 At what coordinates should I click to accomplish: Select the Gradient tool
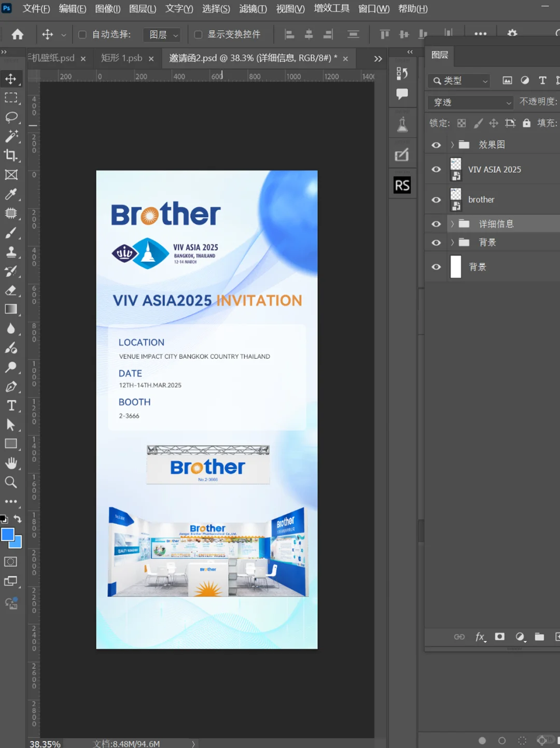[x=11, y=309]
